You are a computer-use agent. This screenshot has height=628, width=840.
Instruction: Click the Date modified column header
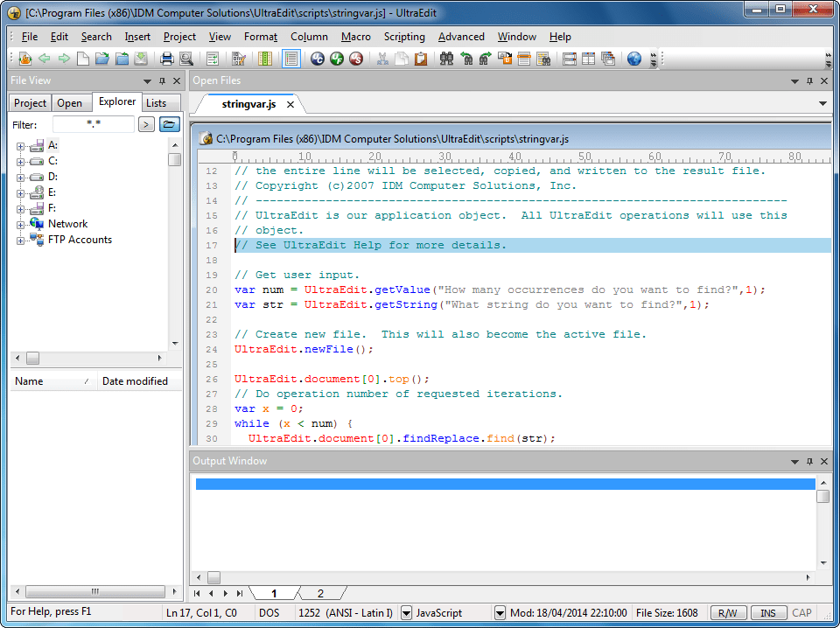point(135,381)
